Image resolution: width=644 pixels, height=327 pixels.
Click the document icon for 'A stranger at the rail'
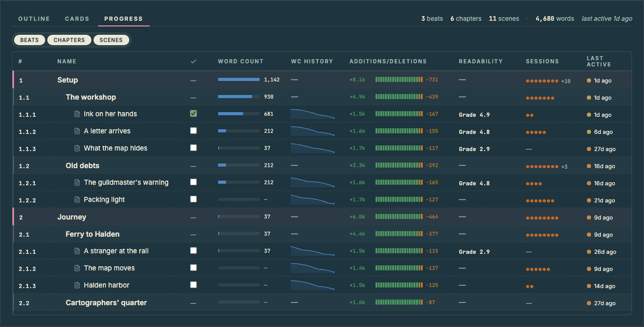click(x=77, y=251)
